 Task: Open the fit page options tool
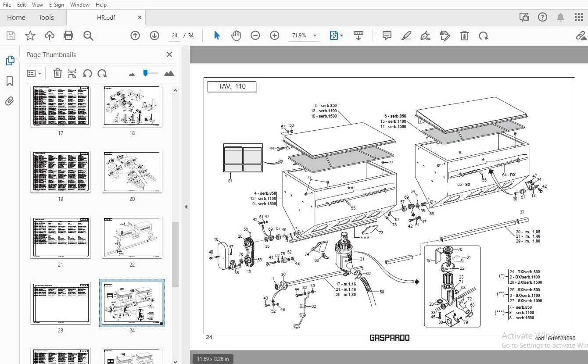click(x=336, y=36)
